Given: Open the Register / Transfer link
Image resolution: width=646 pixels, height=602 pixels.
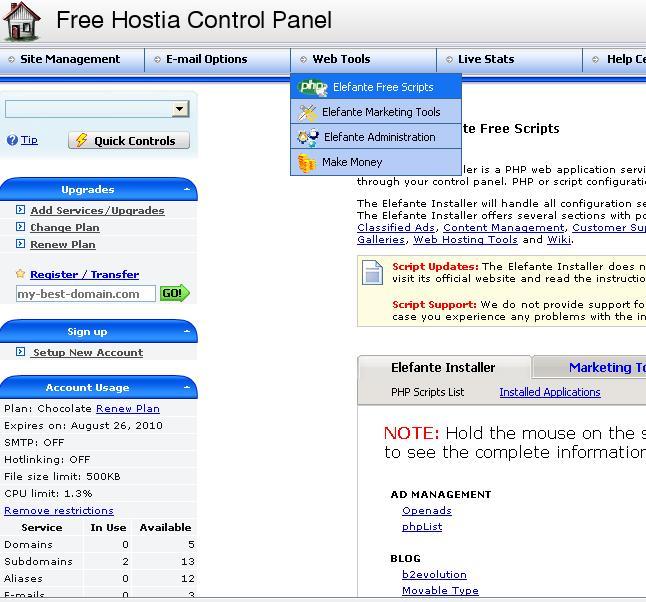Looking at the screenshot, I should pos(84,274).
